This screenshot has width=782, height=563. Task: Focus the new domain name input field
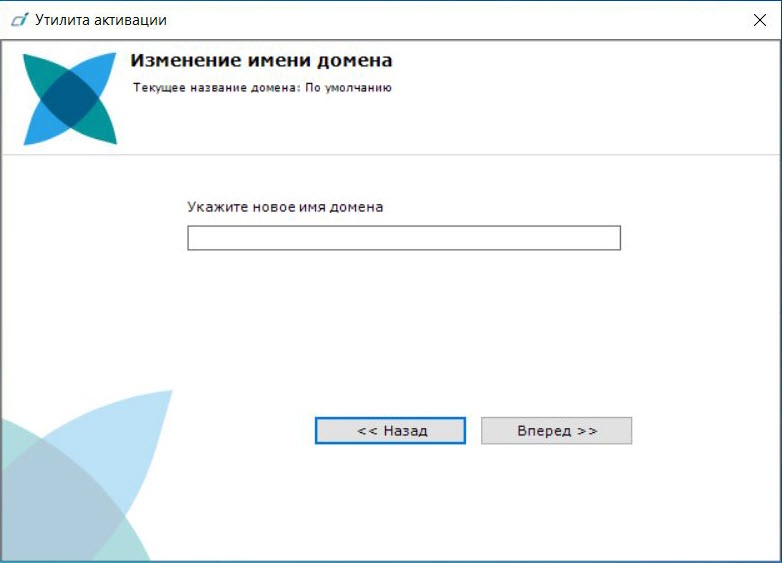(x=403, y=238)
